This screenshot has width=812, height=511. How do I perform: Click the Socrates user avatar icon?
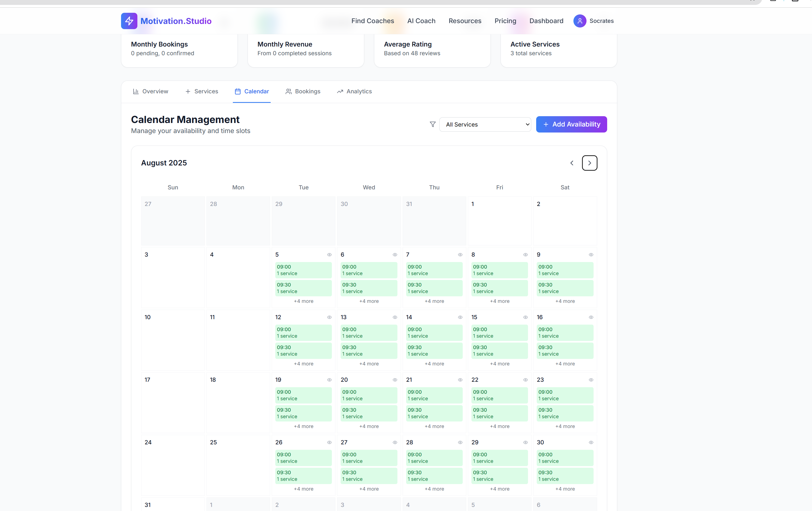[x=579, y=21]
